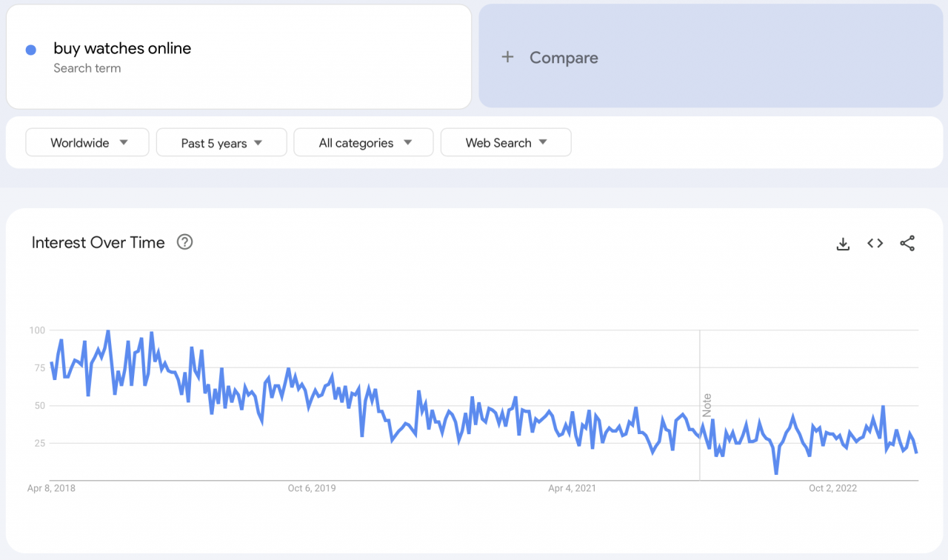948x560 pixels.
Task: Open the embed code for the trends chart
Action: point(875,243)
